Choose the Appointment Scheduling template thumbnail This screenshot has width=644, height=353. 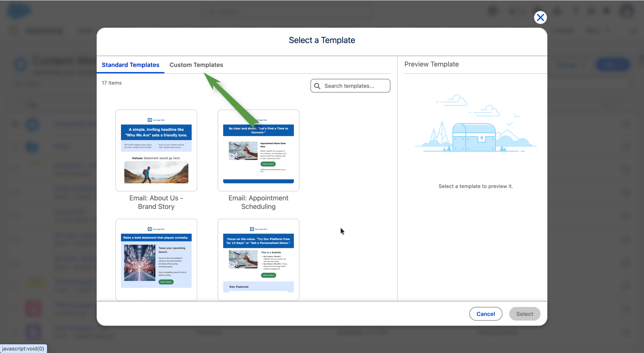tap(258, 150)
